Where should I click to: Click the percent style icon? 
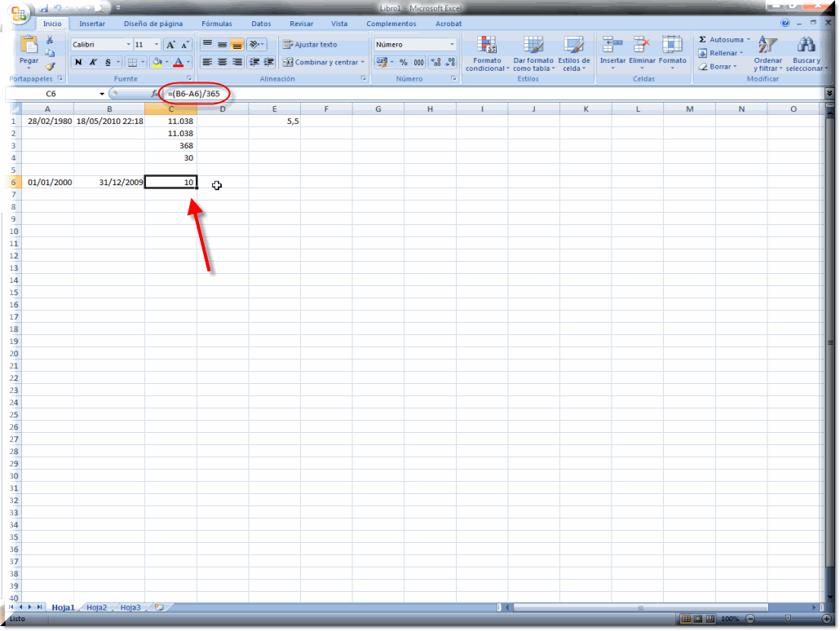click(403, 62)
